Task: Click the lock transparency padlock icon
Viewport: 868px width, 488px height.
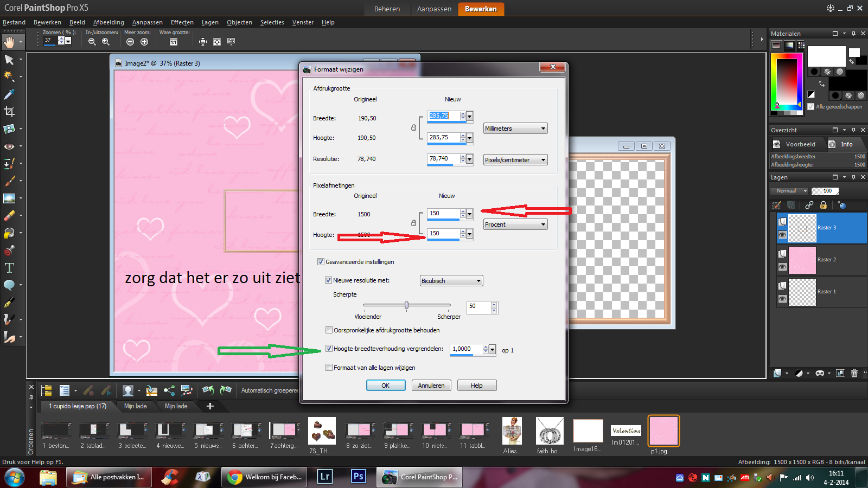Action: (824, 205)
